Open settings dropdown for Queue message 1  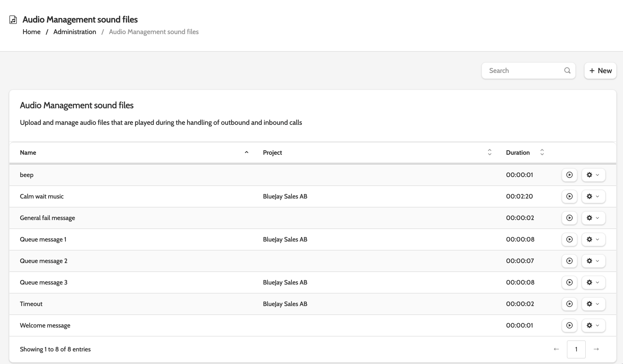tap(593, 239)
